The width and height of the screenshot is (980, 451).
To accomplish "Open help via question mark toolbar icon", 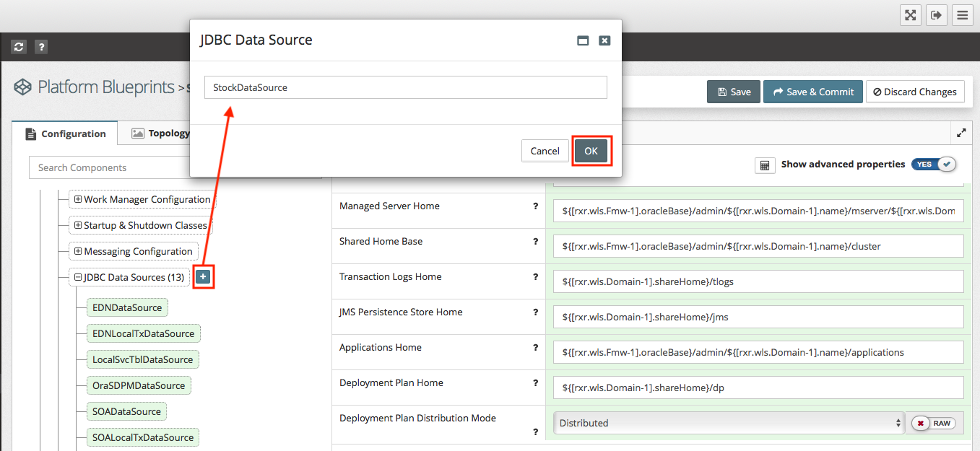I will click(x=41, y=47).
